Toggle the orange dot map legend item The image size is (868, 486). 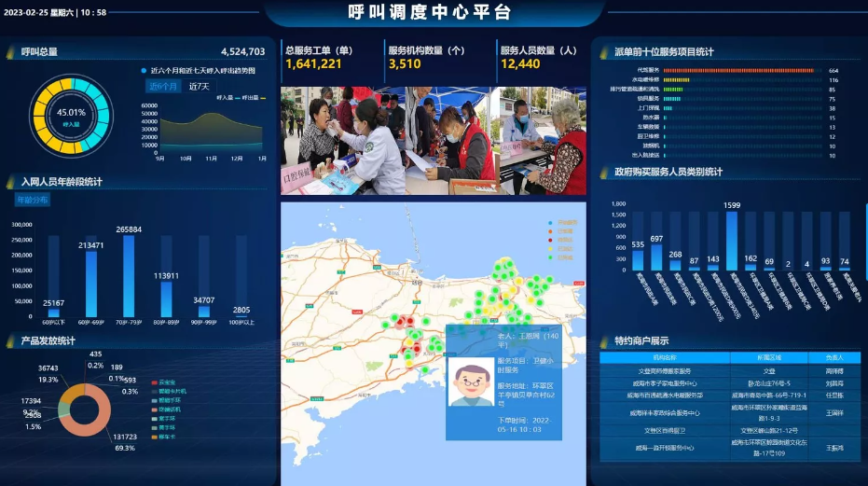pyautogui.click(x=561, y=231)
